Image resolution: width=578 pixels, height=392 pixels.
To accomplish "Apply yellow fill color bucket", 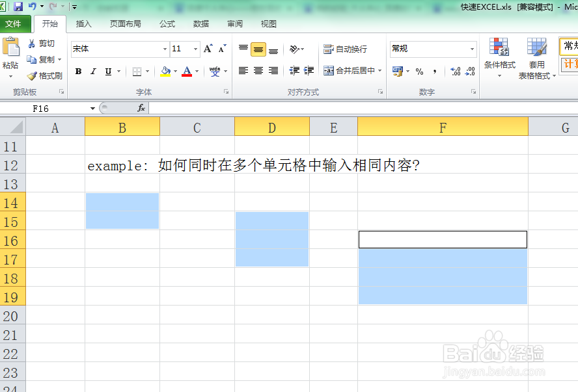I will pyautogui.click(x=165, y=72).
